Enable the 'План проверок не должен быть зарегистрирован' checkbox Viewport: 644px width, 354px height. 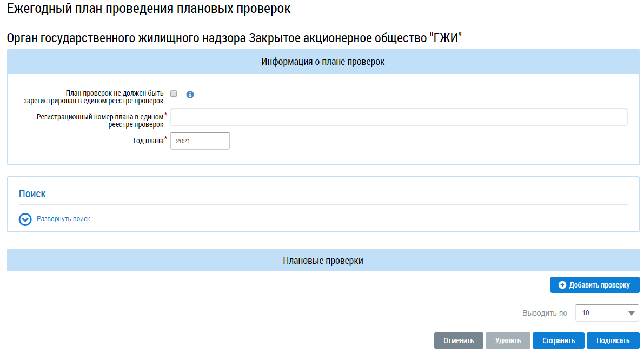[174, 93]
